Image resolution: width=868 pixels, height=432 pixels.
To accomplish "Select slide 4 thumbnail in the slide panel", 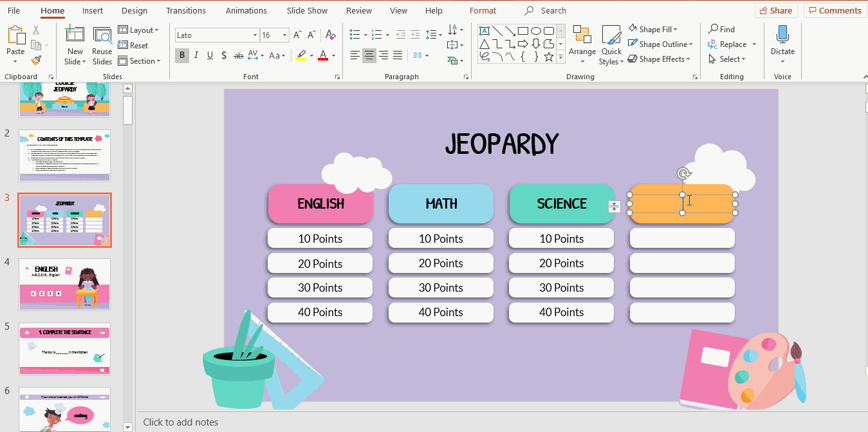I will (x=64, y=284).
